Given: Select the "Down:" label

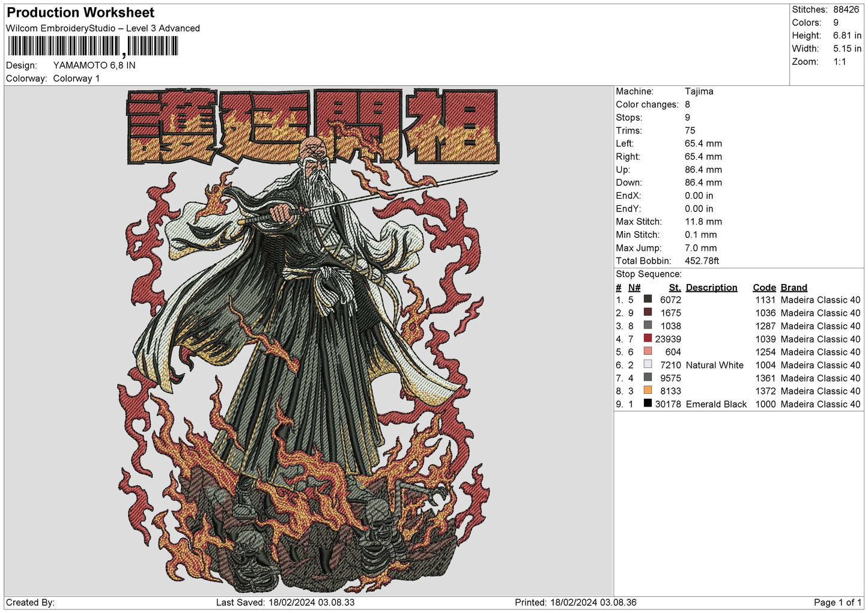Looking at the screenshot, I should (x=628, y=183).
